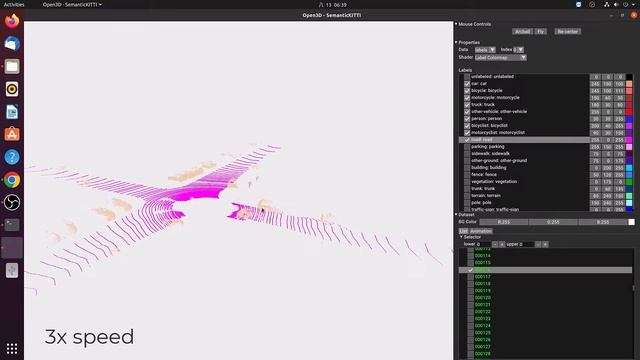Image resolution: width=640 pixels, height=360 pixels.
Task: Open OBS Studio from the dock
Action: [x=12, y=202]
